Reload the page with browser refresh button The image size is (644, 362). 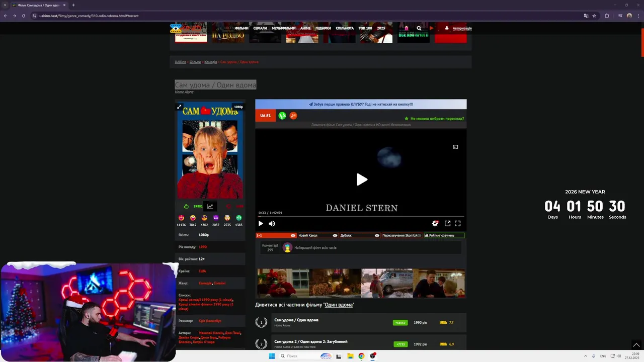23,16
